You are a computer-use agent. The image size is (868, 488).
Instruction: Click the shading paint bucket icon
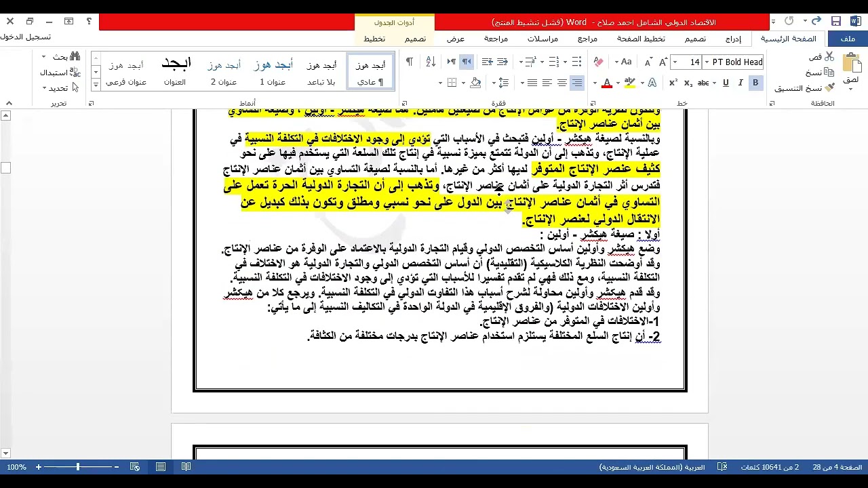(475, 83)
